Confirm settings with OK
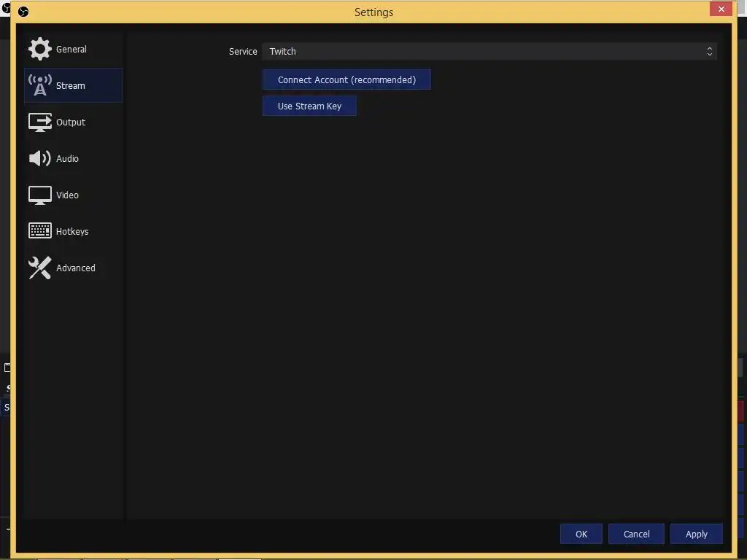 point(581,534)
